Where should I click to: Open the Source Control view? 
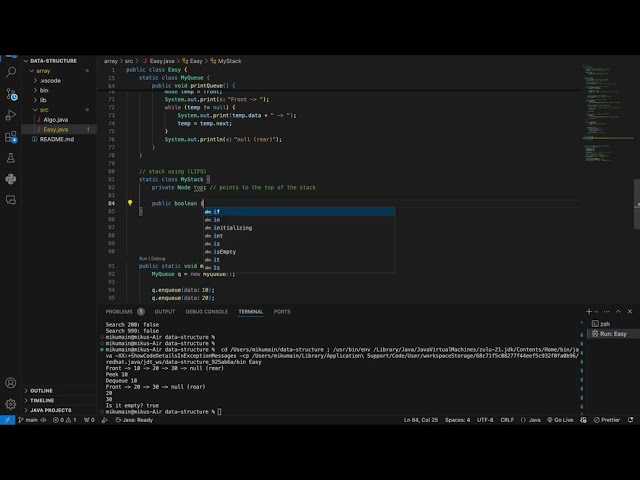(x=11, y=94)
